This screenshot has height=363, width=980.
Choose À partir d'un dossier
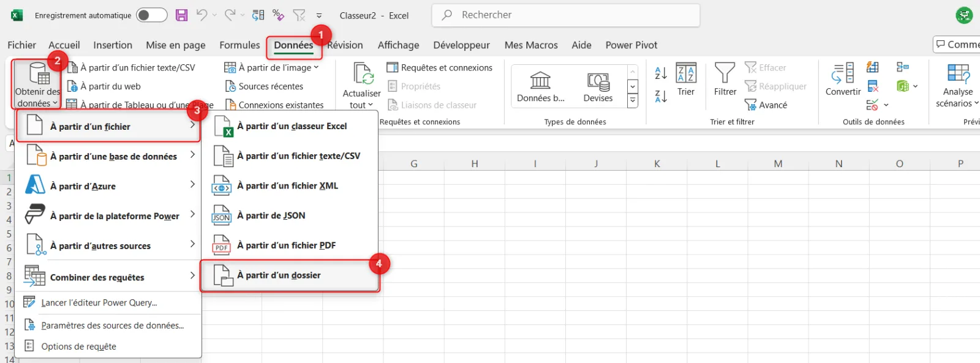pos(290,275)
